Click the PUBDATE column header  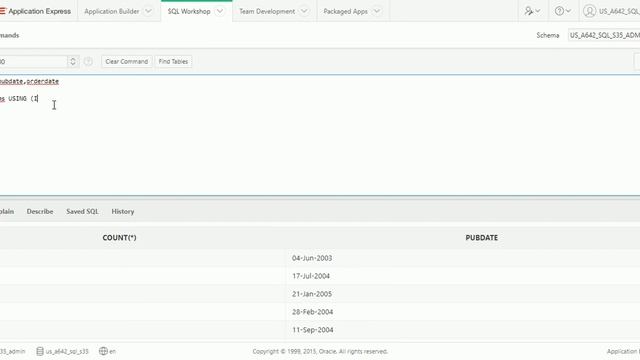pos(482,238)
